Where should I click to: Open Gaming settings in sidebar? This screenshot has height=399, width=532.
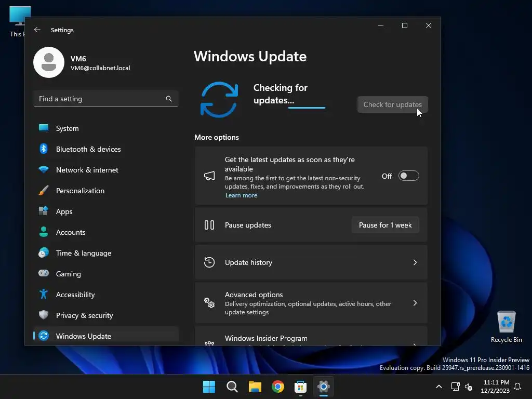click(x=106, y=274)
